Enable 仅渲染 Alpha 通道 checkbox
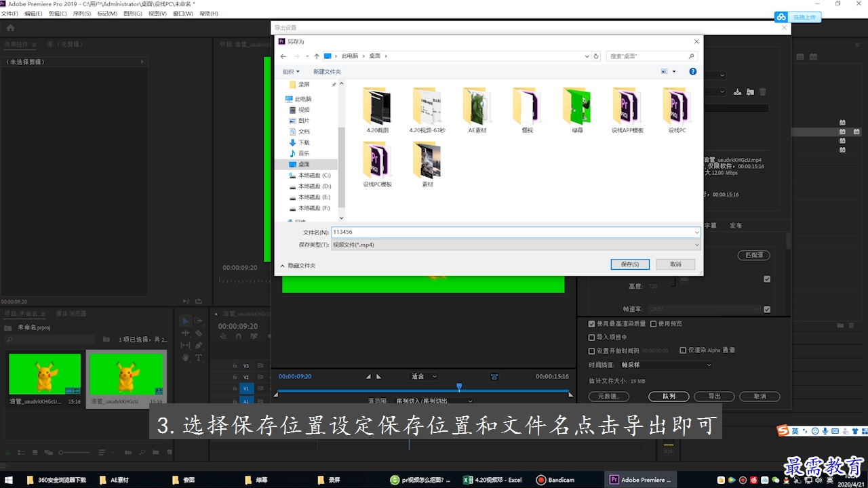The height and width of the screenshot is (488, 868). [x=683, y=350]
